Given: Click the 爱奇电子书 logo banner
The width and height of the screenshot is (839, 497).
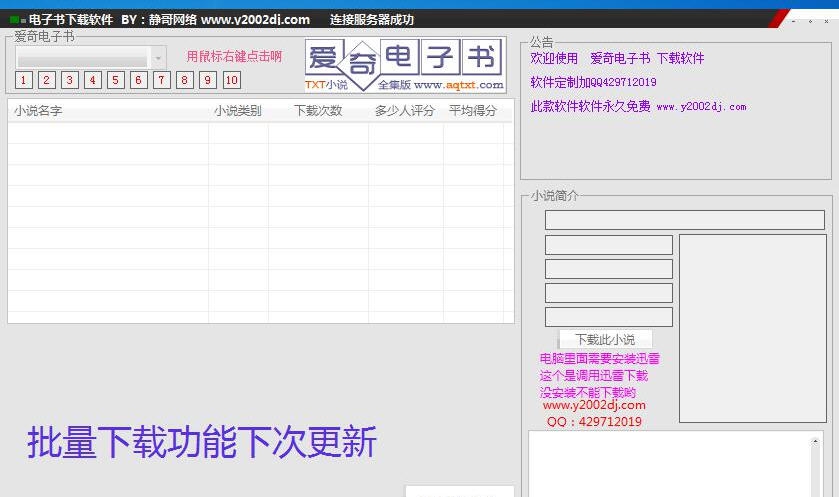Looking at the screenshot, I should [x=406, y=65].
